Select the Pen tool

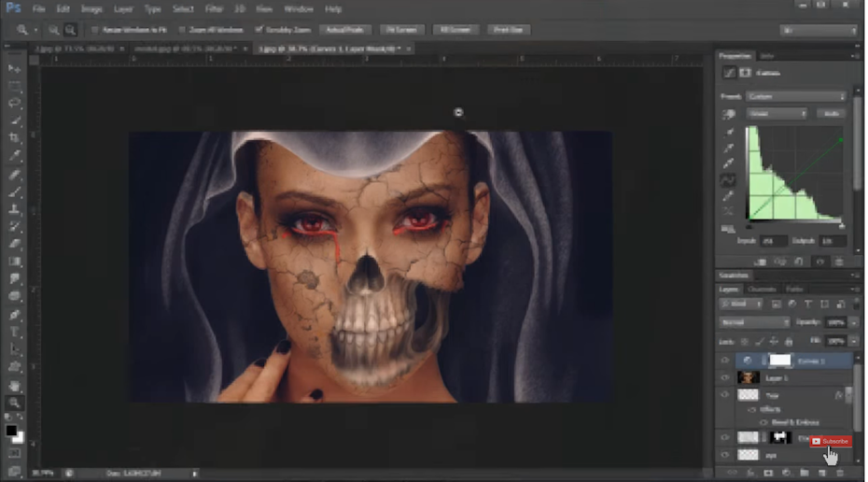pyautogui.click(x=14, y=315)
